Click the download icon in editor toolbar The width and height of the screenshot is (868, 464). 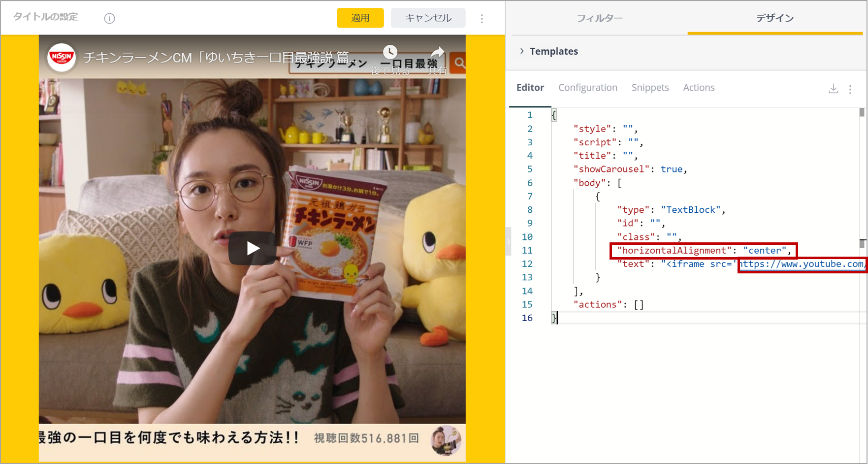pyautogui.click(x=833, y=89)
